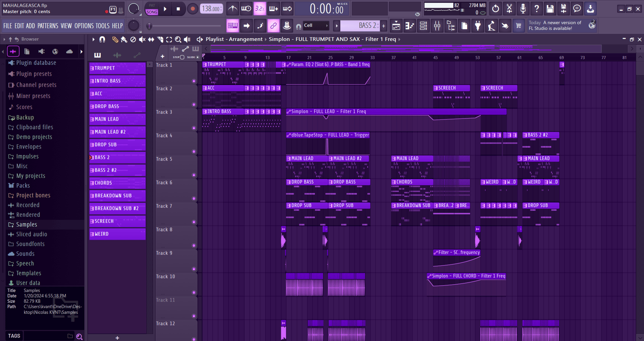644x341 pixels.
Task: Toggle the STEP edit checkbox
Action: click(182, 57)
